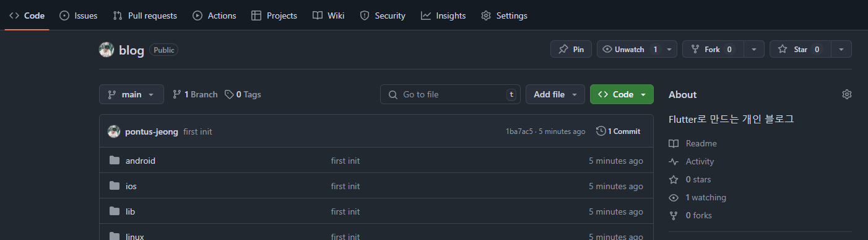The image size is (868, 240).
Task: View commit history via 1 Commit
Action: (618, 131)
